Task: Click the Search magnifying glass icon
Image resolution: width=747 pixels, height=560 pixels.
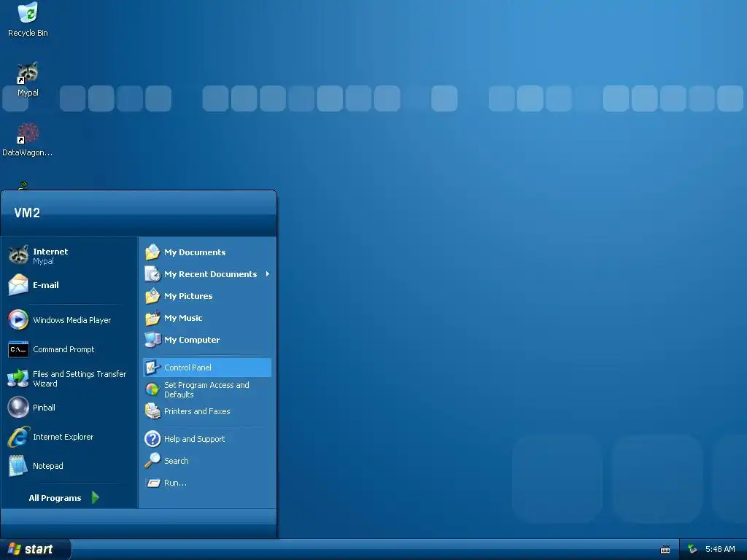Action: tap(152, 461)
